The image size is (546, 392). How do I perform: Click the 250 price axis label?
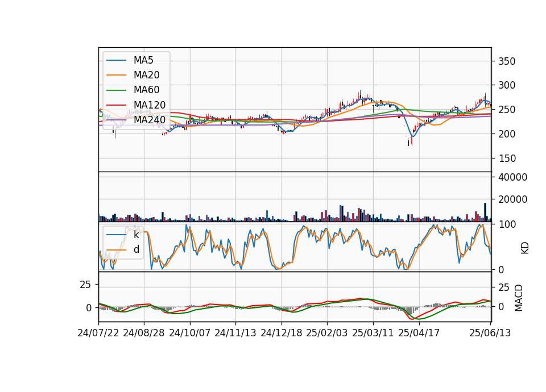coord(507,110)
